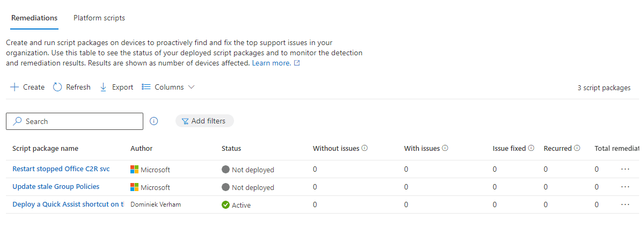Select the Remediations tab
644x234 pixels.
click(34, 18)
